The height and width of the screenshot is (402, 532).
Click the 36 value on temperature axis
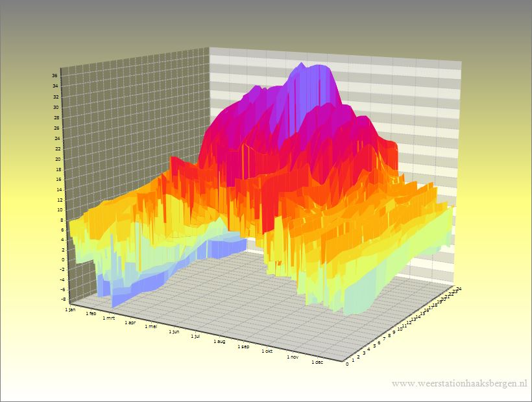pos(54,76)
